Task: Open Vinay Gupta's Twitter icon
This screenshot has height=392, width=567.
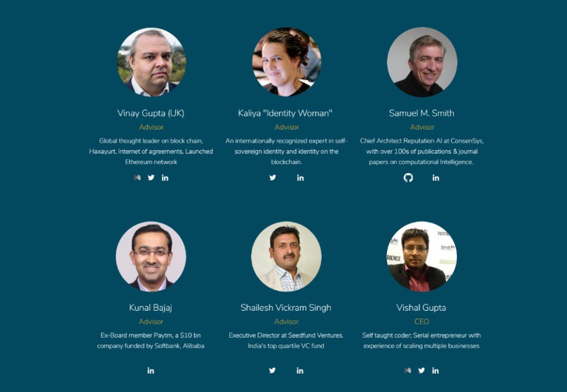Action: click(x=151, y=178)
